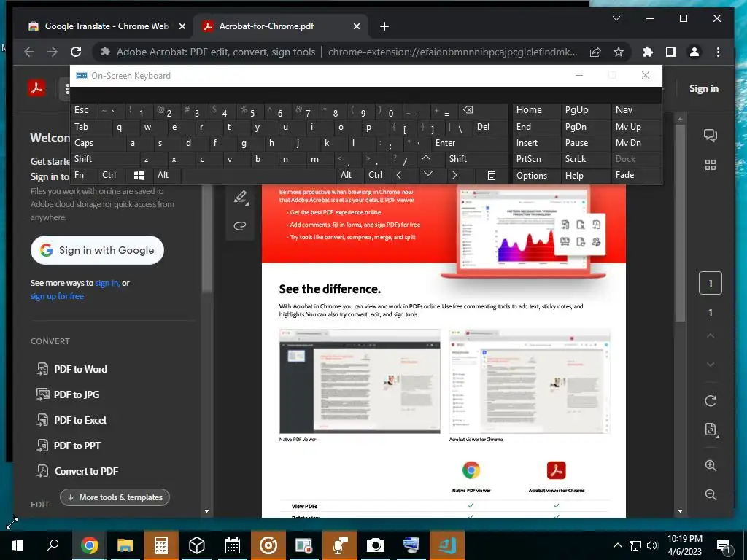Screen dimensions: 747x560
Task: Show hidden system tray icons
Action: [x=617, y=545]
